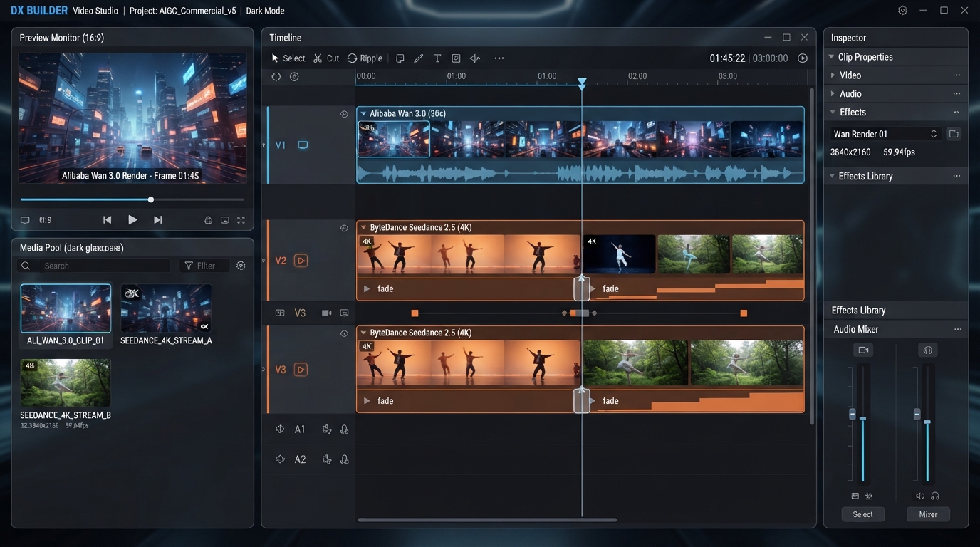This screenshot has height=547, width=980.
Task: Toggle the headphone icon on track A2
Action: (x=345, y=459)
